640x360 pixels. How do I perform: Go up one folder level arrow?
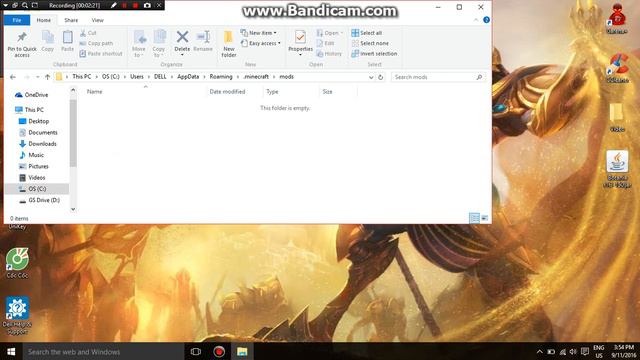coord(47,77)
